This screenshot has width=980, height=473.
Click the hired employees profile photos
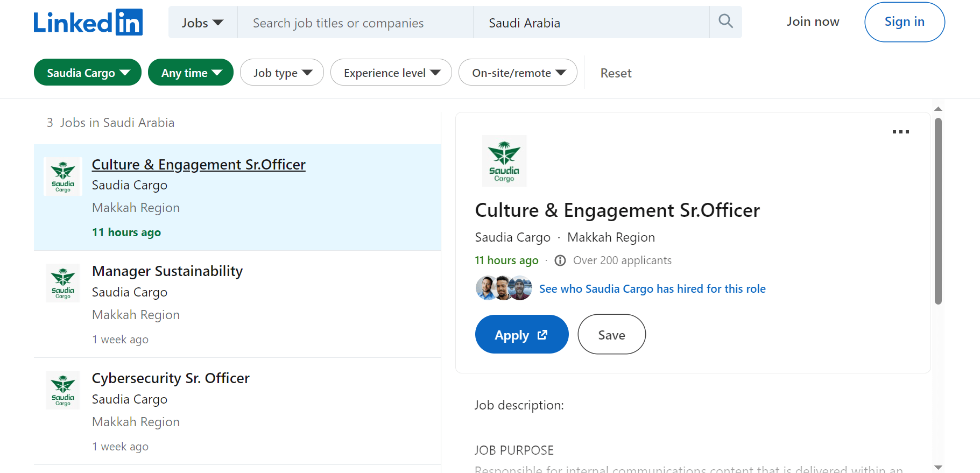504,288
